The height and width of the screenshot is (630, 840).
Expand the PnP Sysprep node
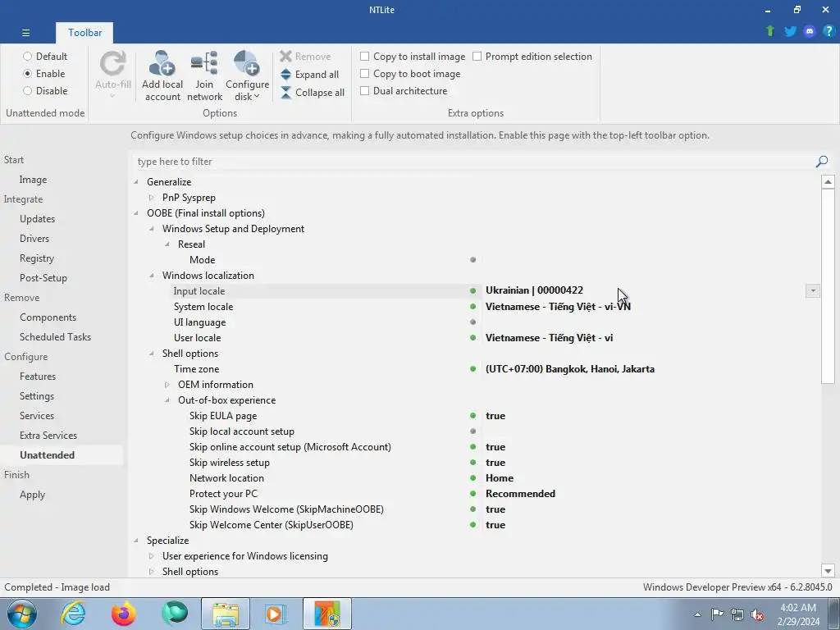coord(152,198)
